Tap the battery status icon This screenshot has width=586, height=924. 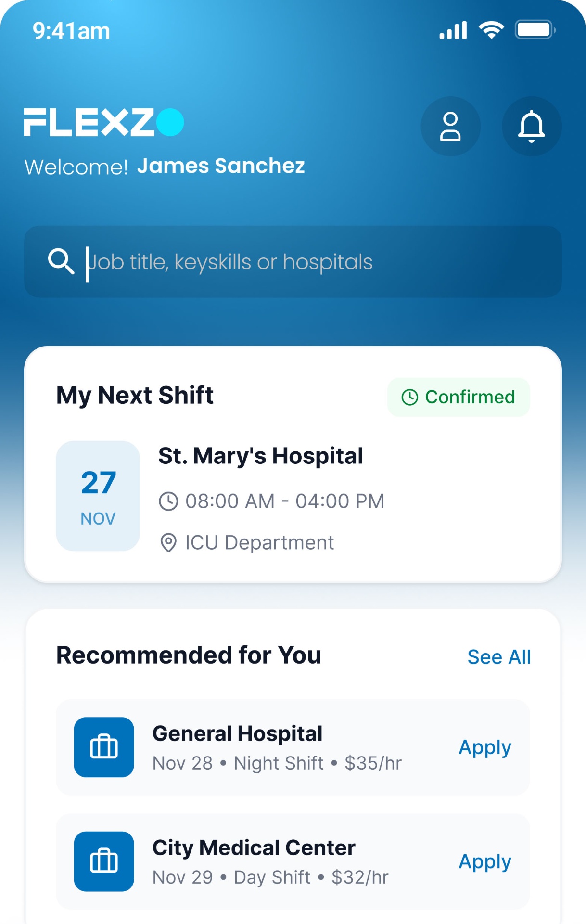pyautogui.click(x=535, y=30)
